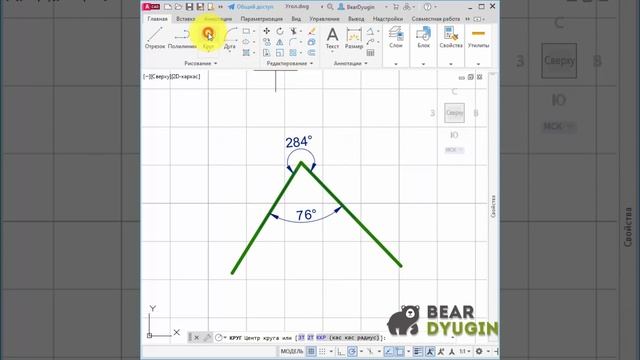Toggle object snap in status bar
The image size is (640, 360).
400,351
